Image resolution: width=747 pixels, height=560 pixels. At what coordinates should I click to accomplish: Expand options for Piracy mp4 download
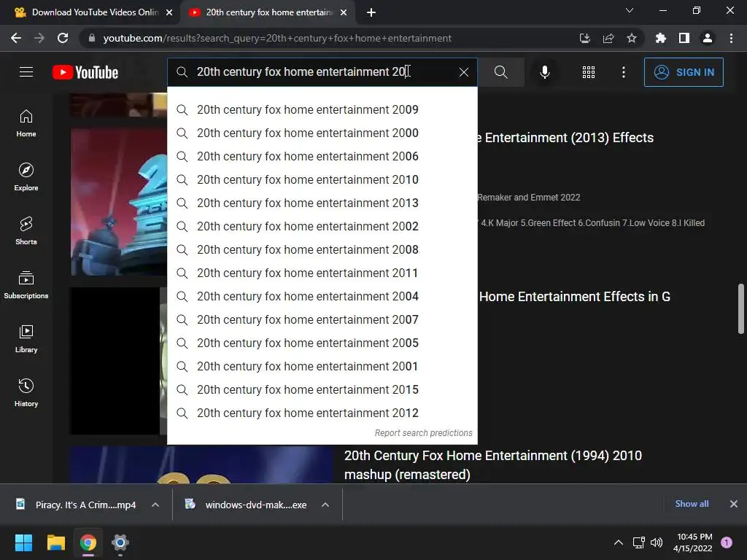tap(155, 505)
